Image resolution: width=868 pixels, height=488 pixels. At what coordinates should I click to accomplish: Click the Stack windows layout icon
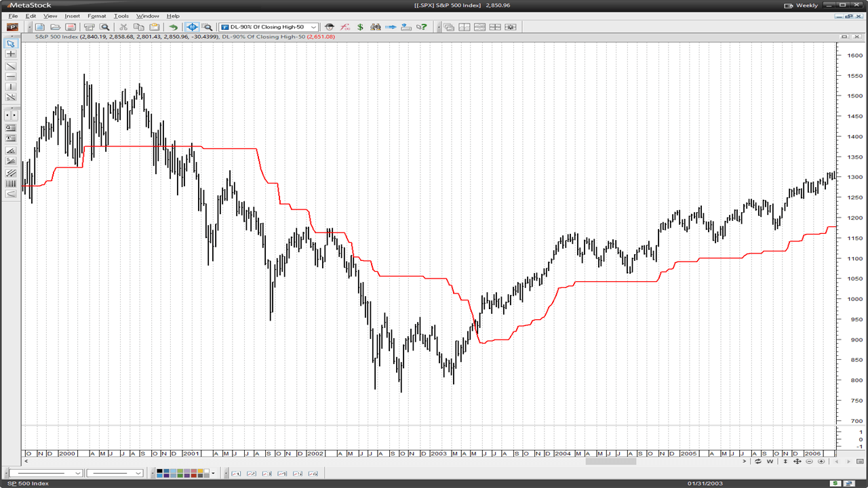(479, 27)
